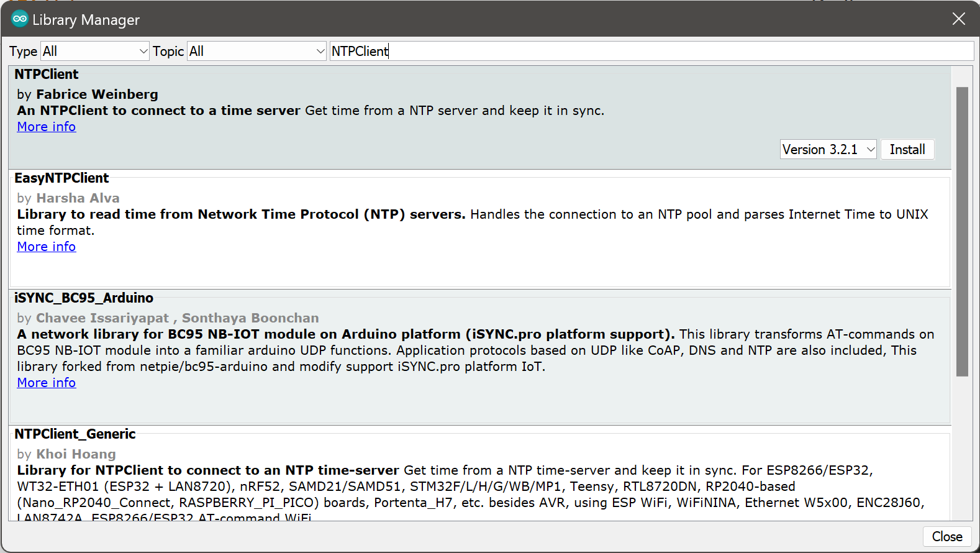The height and width of the screenshot is (553, 980).
Task: Select the NTPClient_Generic library entry title
Action: pyautogui.click(x=75, y=434)
